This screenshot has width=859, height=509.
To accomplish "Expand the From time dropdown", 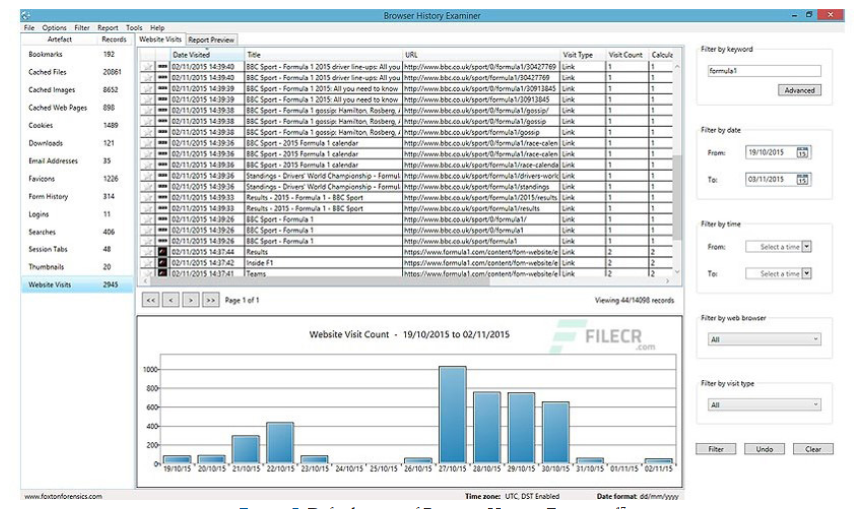I will coord(806,247).
